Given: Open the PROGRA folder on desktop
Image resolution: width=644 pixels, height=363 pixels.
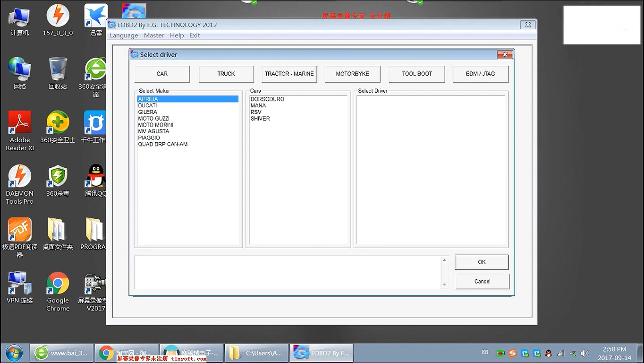Looking at the screenshot, I should 93,234.
